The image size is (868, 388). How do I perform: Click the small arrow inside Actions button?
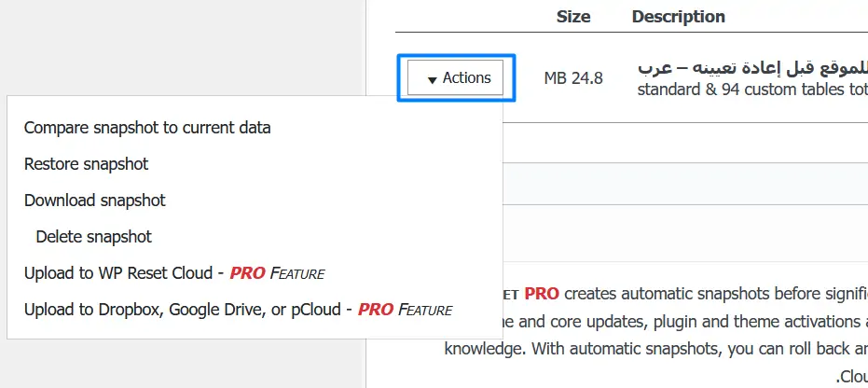point(433,80)
